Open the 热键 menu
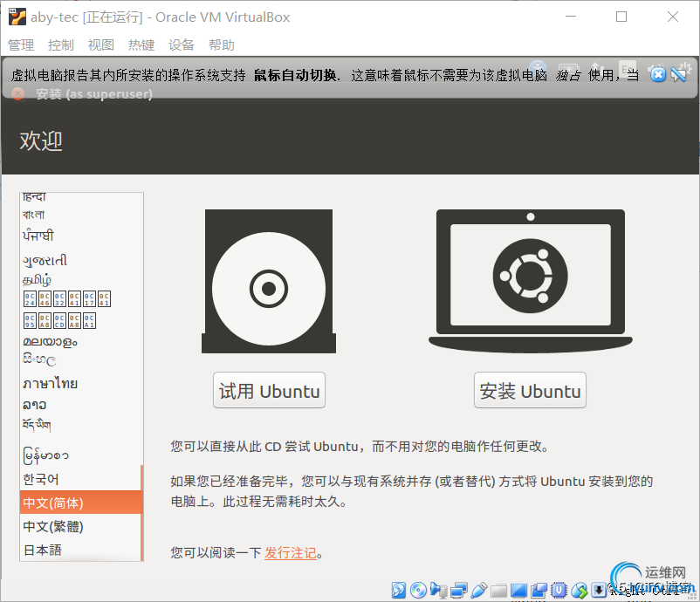 pyautogui.click(x=141, y=44)
